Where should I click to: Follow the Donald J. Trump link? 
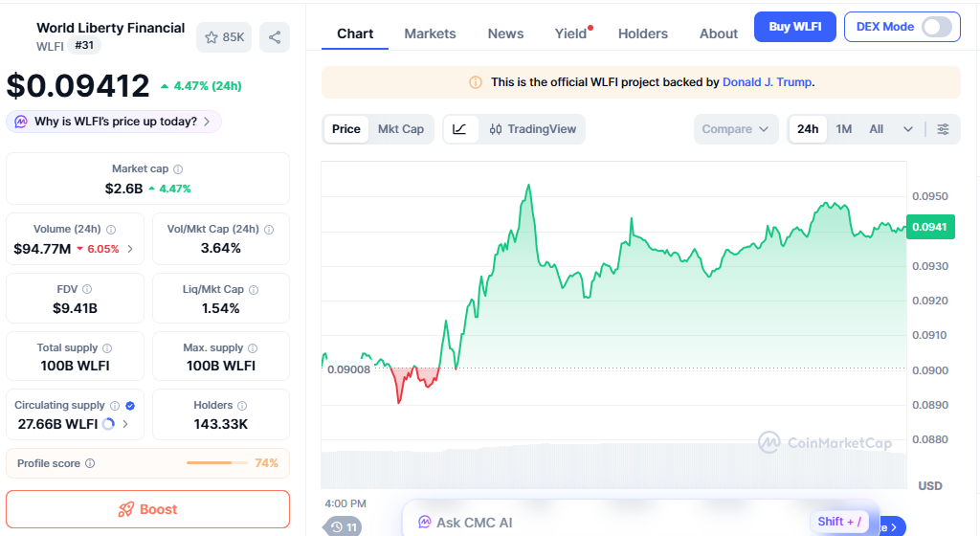tap(767, 82)
